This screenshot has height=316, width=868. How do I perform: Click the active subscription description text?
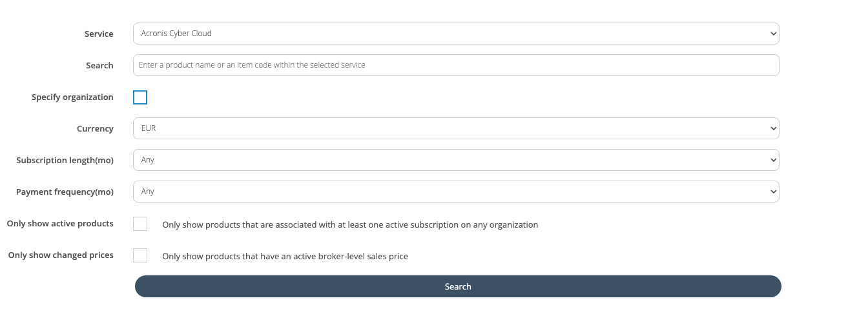point(350,225)
